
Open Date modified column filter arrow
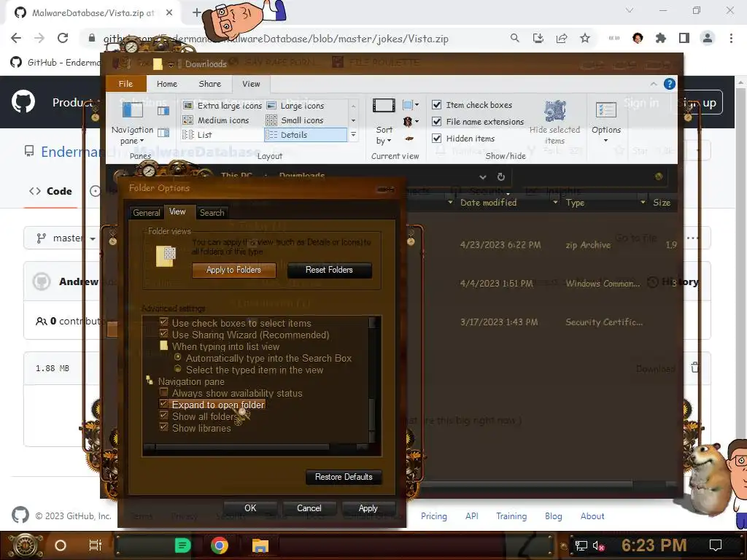pyautogui.click(x=555, y=203)
